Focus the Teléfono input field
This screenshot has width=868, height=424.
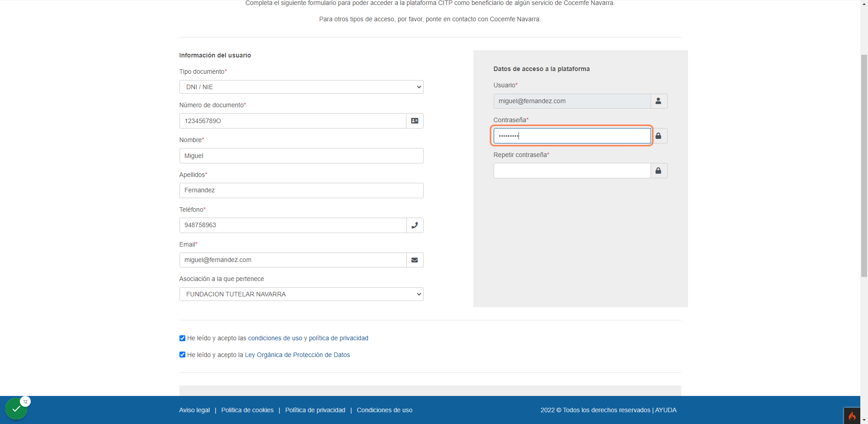point(293,225)
